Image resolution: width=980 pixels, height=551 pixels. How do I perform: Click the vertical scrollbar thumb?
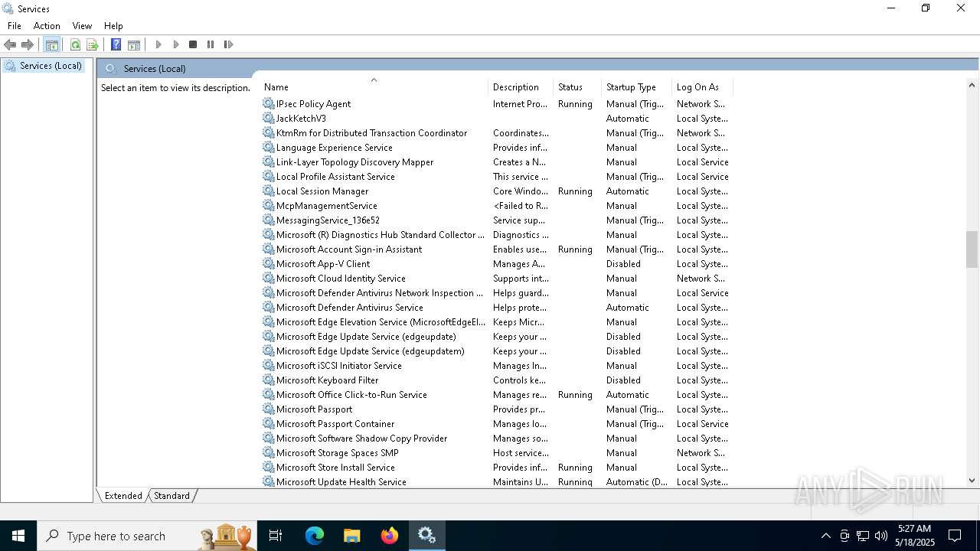(x=972, y=249)
